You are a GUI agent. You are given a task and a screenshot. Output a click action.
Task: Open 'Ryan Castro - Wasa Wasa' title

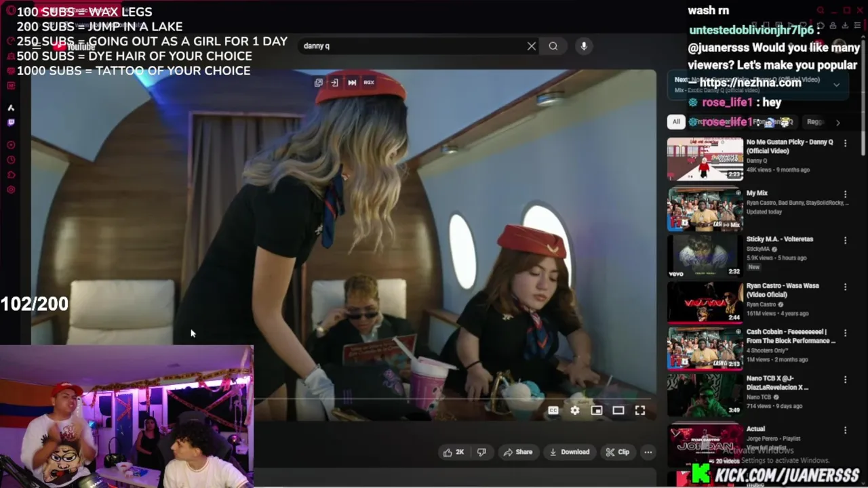coord(783,290)
